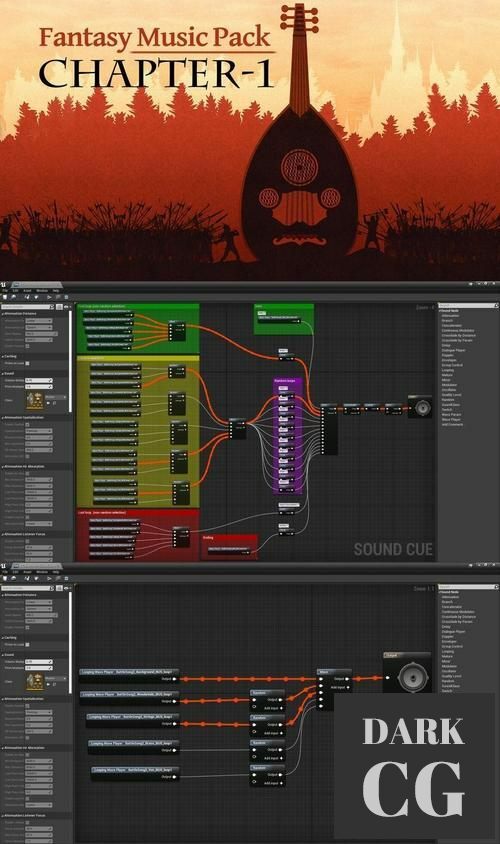
Task: Click Play Cue icon in upper editor toolbar
Action: pos(50,297)
